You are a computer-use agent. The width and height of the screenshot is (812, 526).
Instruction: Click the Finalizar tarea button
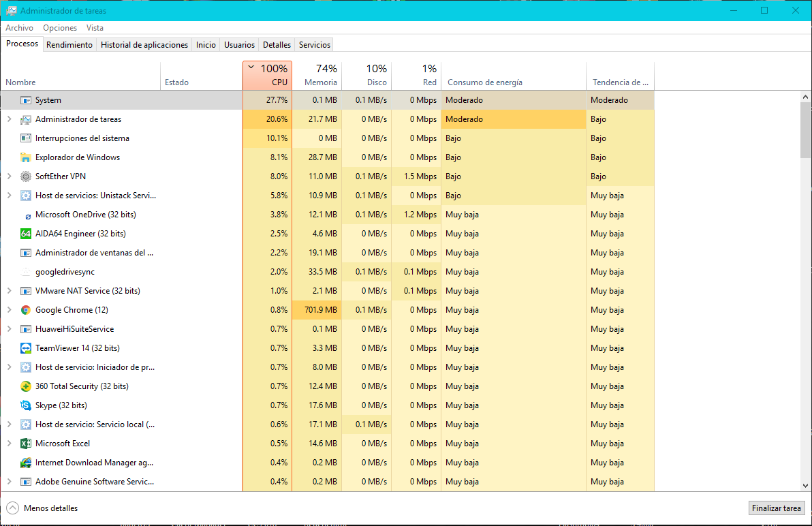[x=777, y=508]
